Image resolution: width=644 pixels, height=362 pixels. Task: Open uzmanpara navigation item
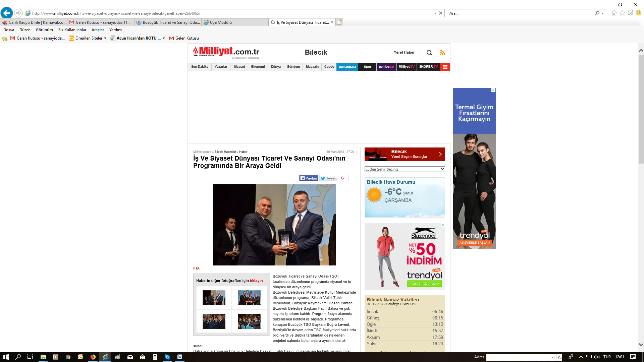[x=347, y=67]
